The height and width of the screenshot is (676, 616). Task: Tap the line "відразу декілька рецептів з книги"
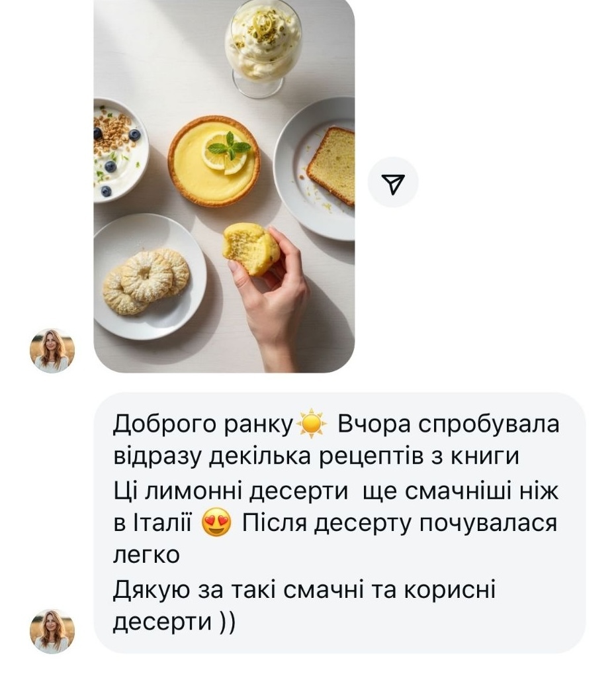click(316, 457)
